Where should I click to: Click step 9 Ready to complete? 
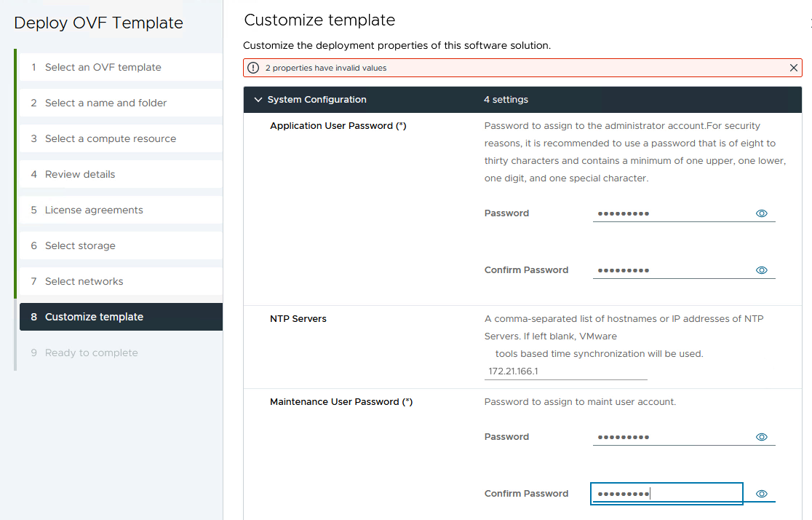[x=91, y=352]
